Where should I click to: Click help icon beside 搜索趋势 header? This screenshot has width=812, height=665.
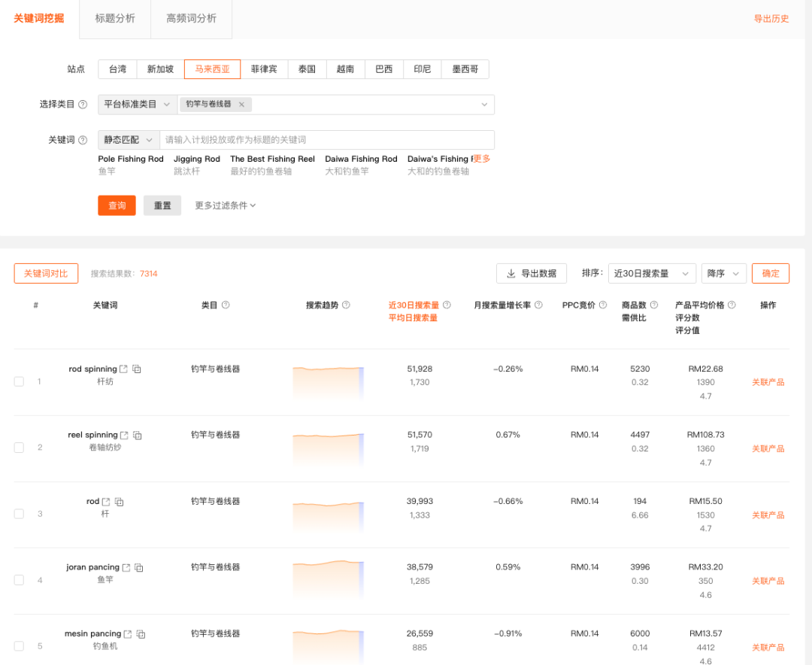[x=347, y=305]
